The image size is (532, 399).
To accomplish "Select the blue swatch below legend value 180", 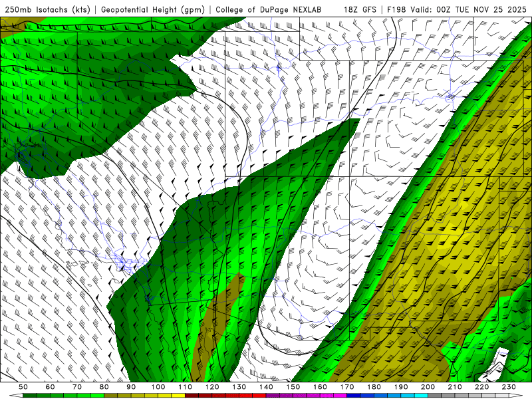I will (380, 395).
